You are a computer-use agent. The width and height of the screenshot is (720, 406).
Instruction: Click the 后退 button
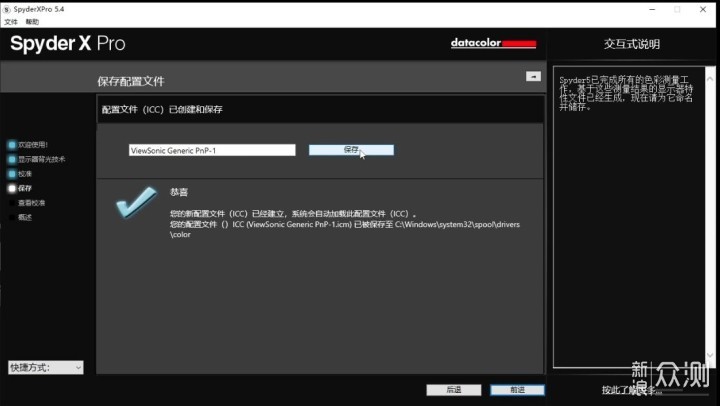pos(454,390)
